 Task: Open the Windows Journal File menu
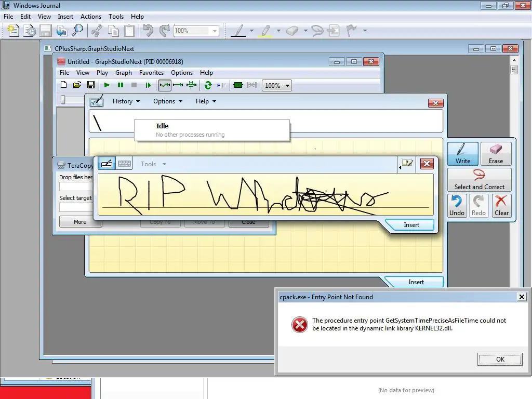pyautogui.click(x=8, y=16)
